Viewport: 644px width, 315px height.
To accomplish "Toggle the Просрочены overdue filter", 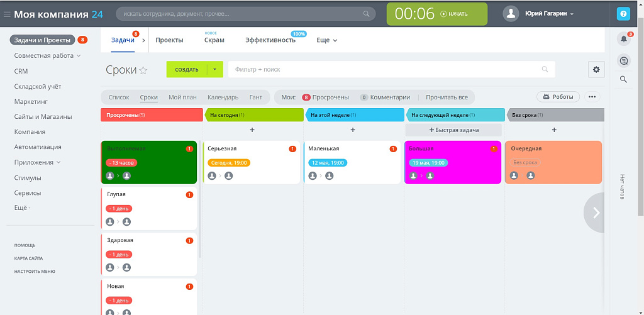I will (325, 97).
